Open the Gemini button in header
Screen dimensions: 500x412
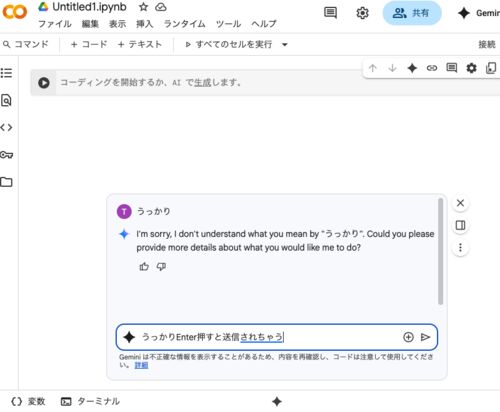click(x=479, y=13)
